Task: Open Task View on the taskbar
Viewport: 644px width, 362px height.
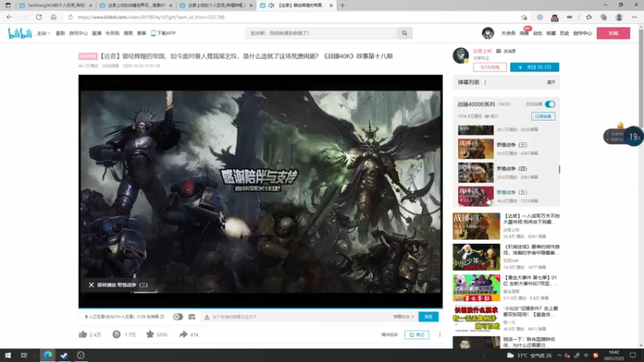Action: click(24, 355)
